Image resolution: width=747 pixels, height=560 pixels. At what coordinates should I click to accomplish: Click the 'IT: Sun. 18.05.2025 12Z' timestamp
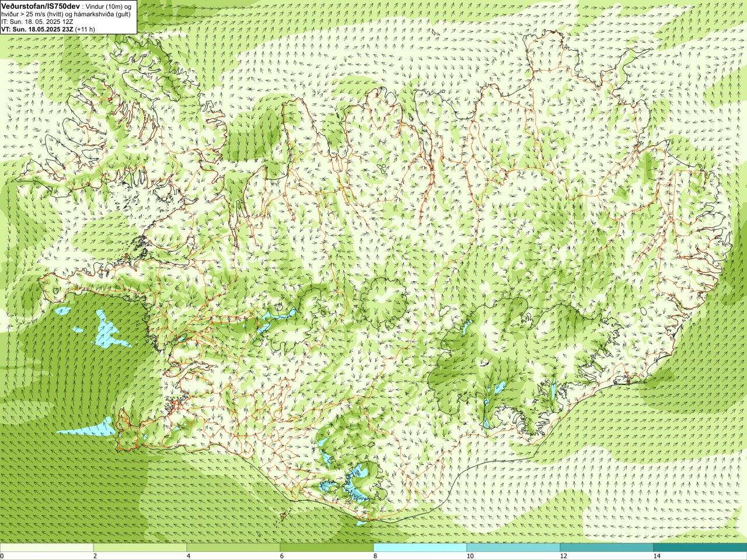[37, 22]
